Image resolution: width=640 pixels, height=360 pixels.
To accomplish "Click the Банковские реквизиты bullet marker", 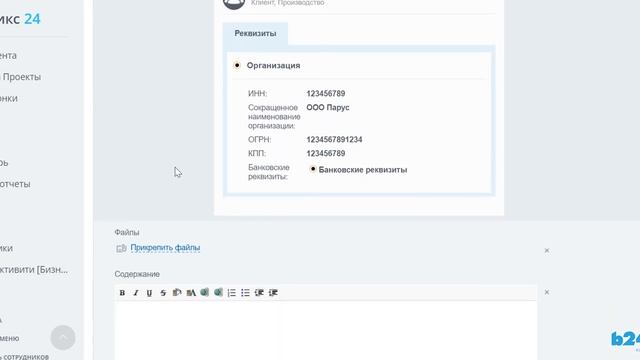I will (313, 169).
